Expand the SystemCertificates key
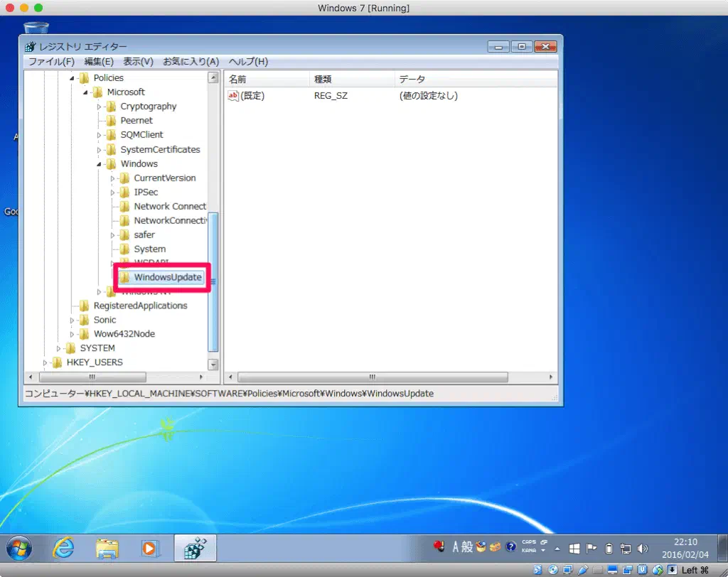728x577 pixels. click(x=100, y=150)
